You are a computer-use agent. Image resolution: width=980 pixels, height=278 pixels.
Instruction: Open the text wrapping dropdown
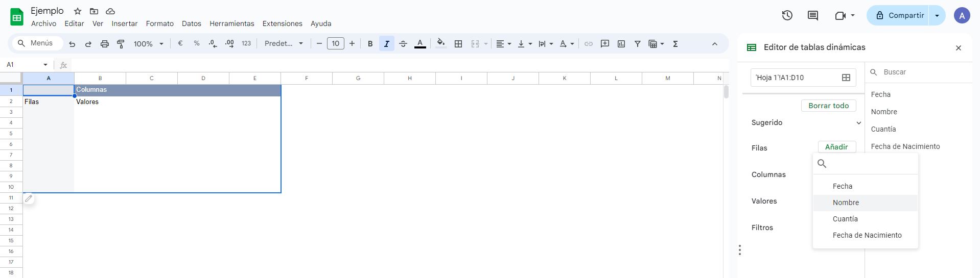point(546,44)
